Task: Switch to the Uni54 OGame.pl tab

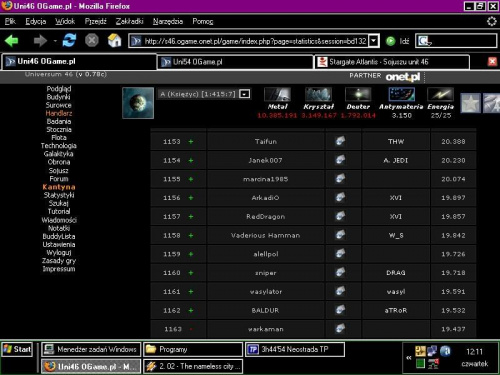Action: [235, 62]
